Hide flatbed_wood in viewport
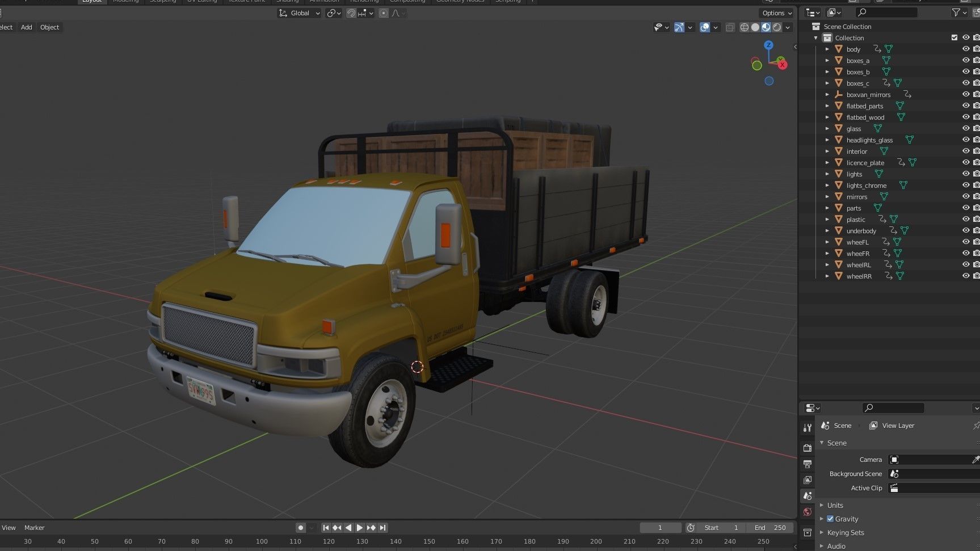Viewport: 980px width, 551px height. [x=966, y=117]
